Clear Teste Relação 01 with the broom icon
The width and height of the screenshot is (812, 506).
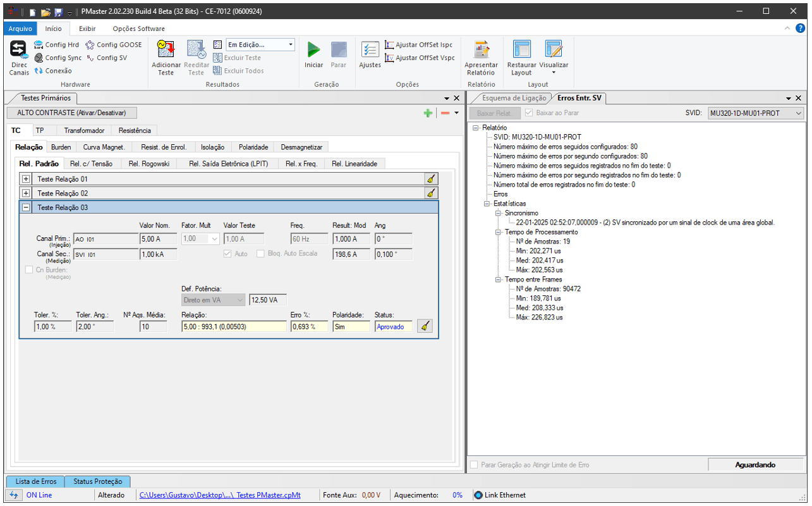[430, 179]
